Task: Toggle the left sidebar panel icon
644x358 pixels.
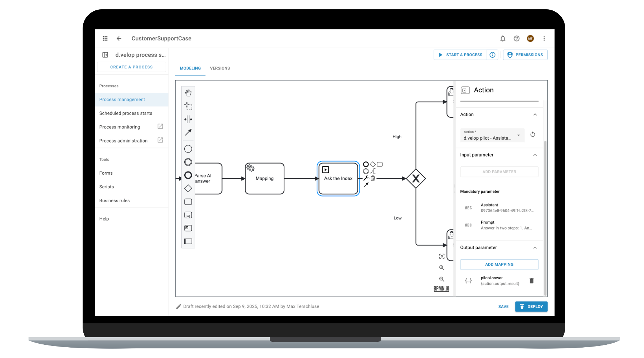Action: coord(105,55)
